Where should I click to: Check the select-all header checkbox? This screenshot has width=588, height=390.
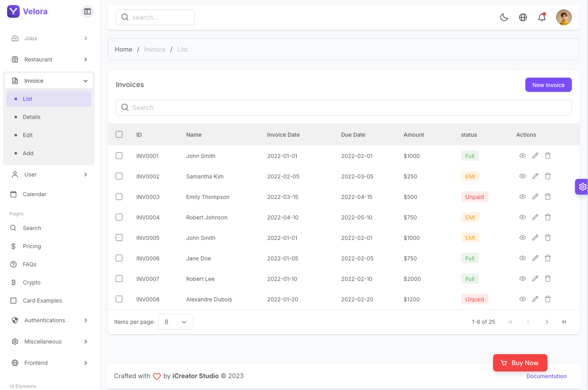[119, 134]
